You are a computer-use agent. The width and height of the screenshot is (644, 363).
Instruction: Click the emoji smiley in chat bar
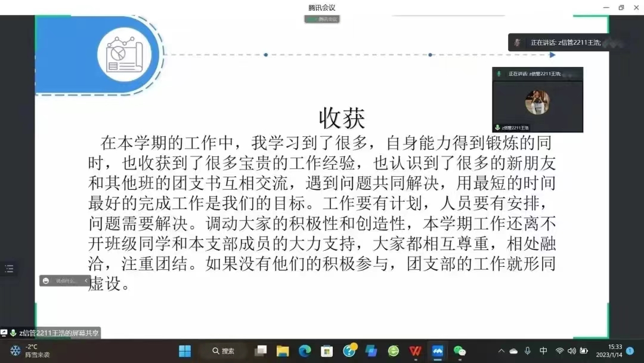click(x=46, y=281)
